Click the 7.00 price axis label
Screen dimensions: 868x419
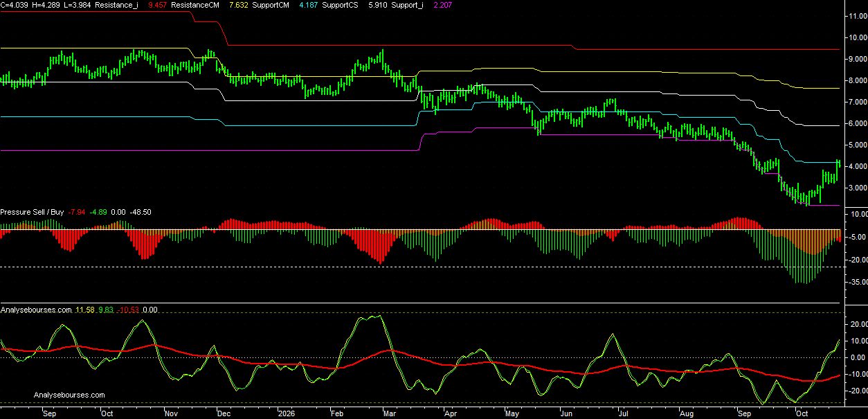tap(858, 102)
